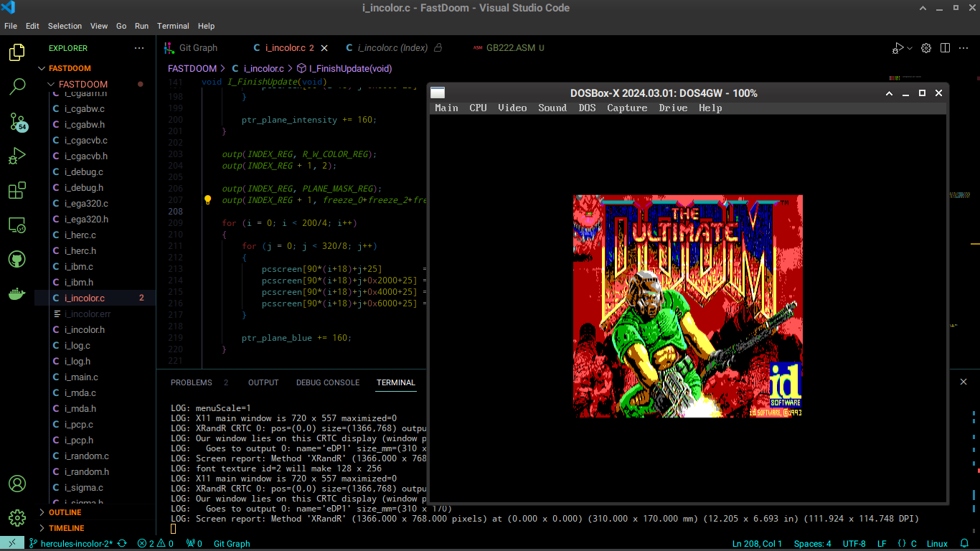Show the PROBLEMS panel tab
980x551 pixels.
coord(192,382)
